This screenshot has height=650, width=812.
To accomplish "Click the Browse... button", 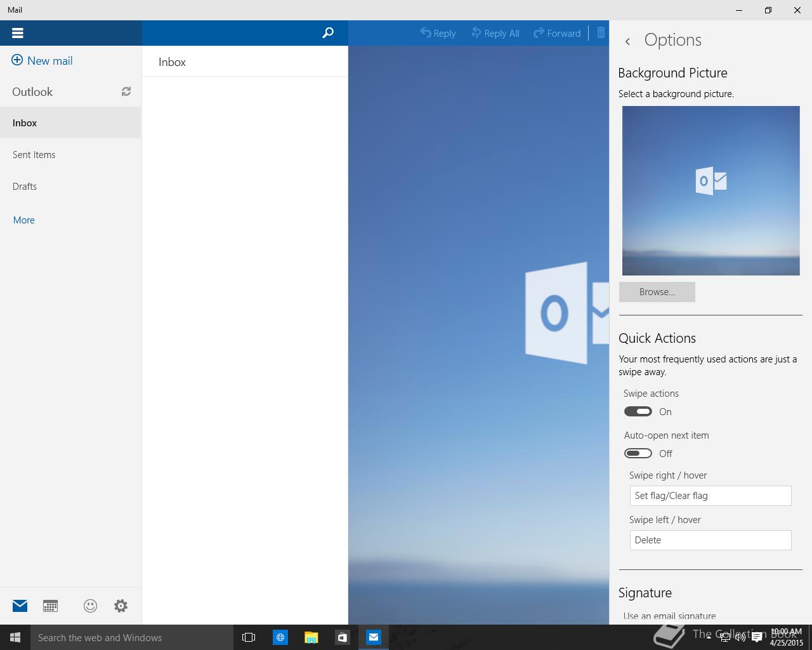I will click(657, 292).
